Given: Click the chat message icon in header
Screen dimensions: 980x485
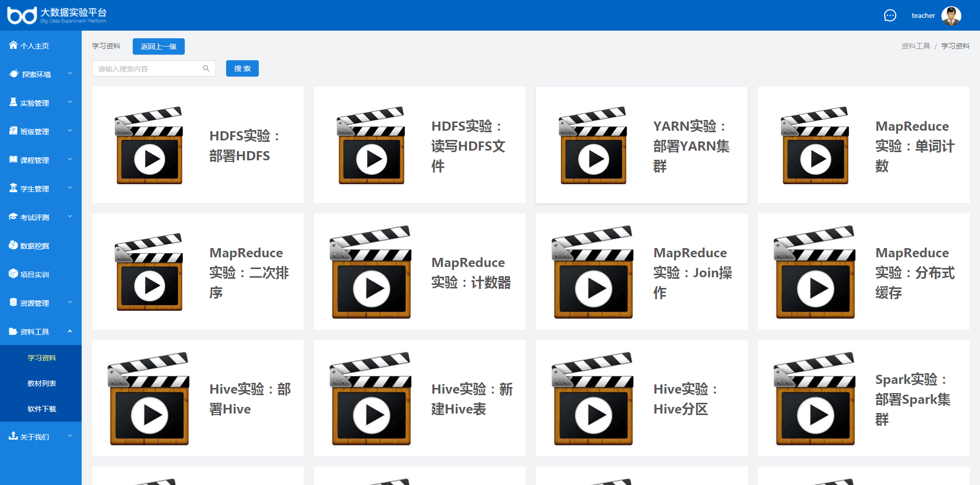Looking at the screenshot, I should tap(890, 15).
